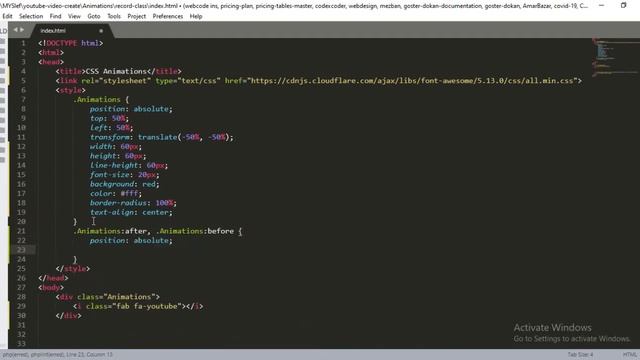This screenshot has height=360, width=640.
Task: Open the Preferences menu
Action: [168, 16]
